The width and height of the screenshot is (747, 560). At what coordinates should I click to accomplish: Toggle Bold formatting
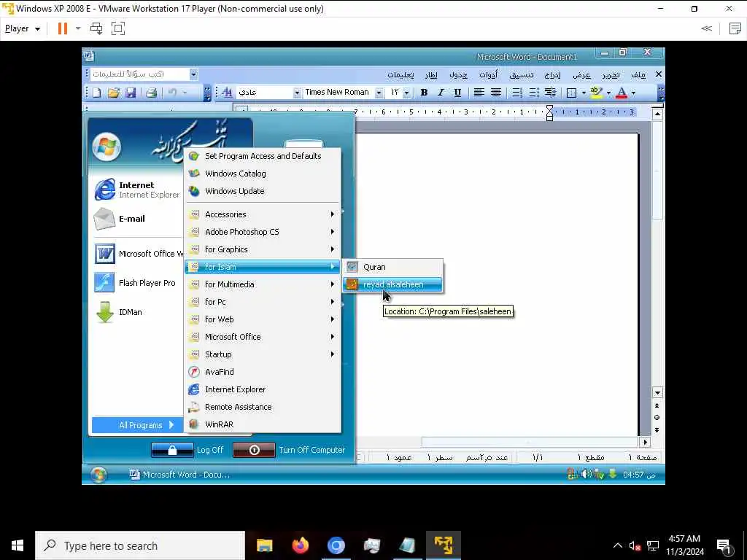tap(424, 93)
